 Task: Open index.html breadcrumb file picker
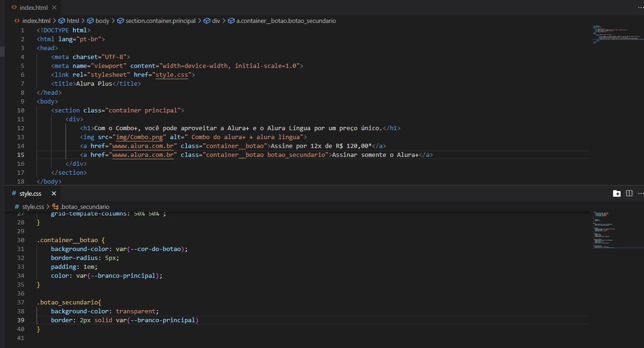pyautogui.click(x=32, y=21)
